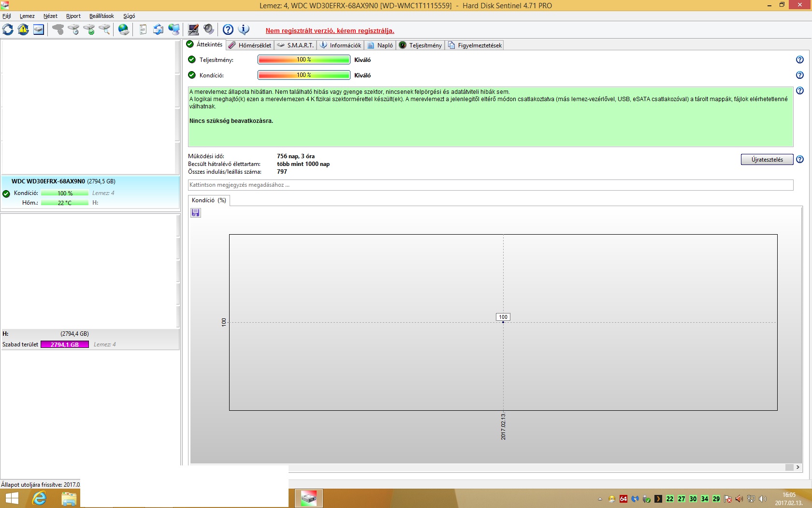Click the Hard Disk Sentinel taskbar button
The width and height of the screenshot is (812, 508).
click(308, 498)
